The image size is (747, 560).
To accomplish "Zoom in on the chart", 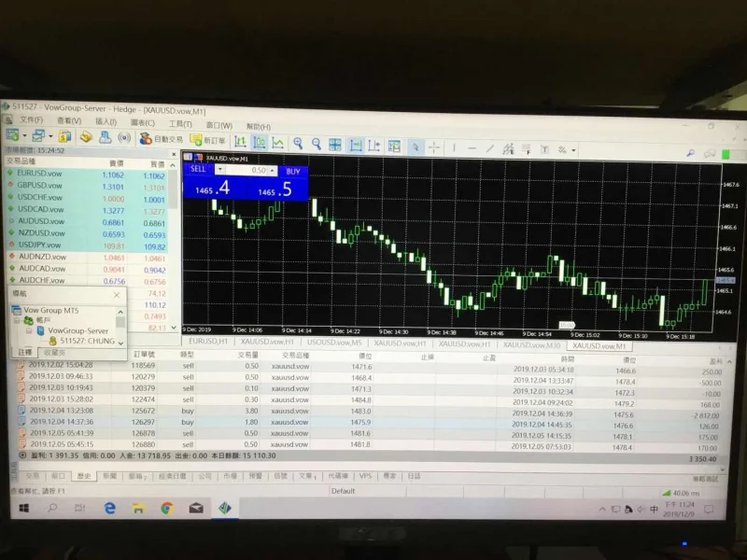I will tap(298, 144).
